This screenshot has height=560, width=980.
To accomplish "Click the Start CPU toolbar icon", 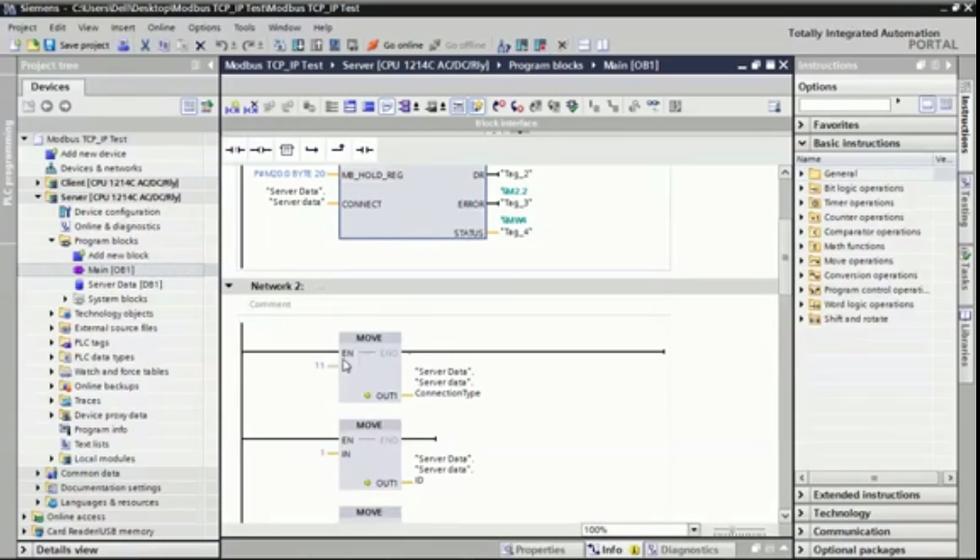I will [x=521, y=43].
